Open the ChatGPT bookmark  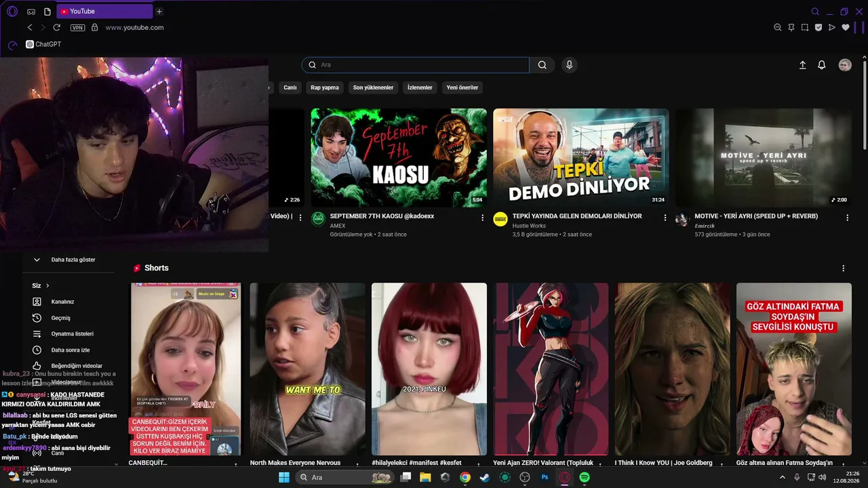pos(43,44)
